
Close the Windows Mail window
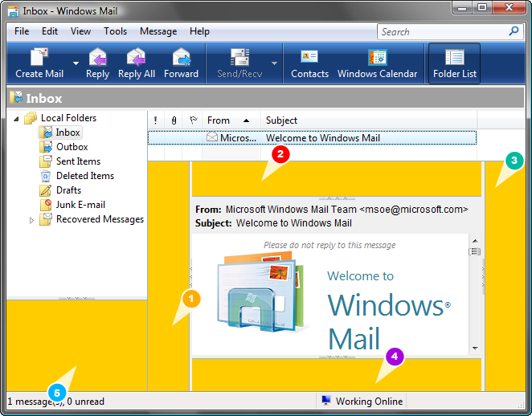(x=509, y=8)
